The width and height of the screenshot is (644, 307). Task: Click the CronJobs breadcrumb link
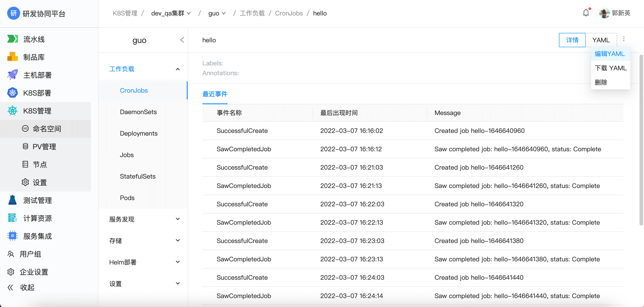point(289,13)
